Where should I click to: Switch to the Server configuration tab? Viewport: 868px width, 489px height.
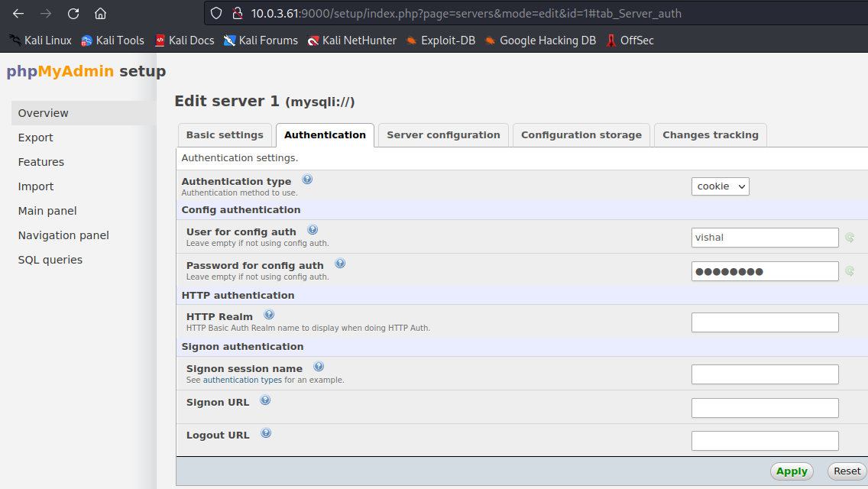[x=443, y=134]
